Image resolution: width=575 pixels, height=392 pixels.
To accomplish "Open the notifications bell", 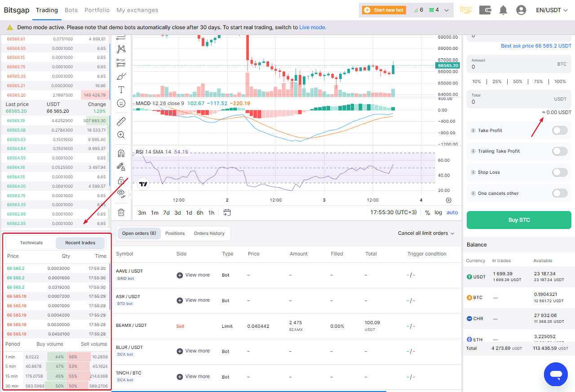I will tap(503, 10).
